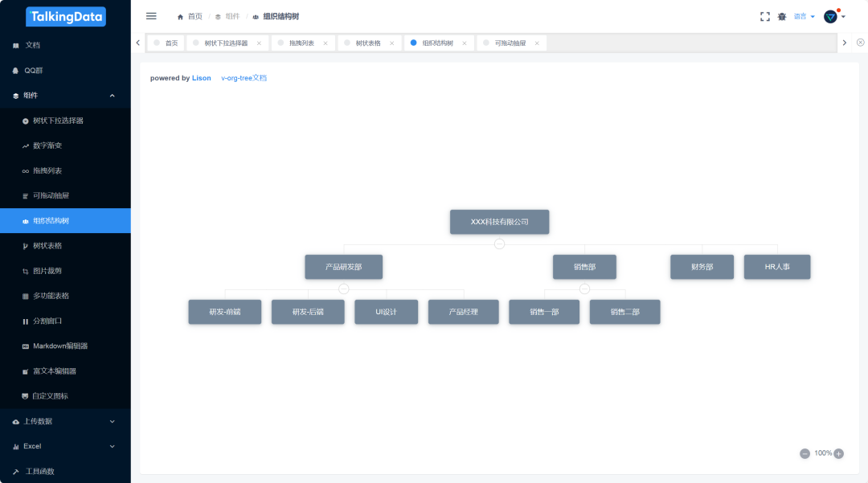Enter fullscreen mode via header icon

pyautogui.click(x=765, y=17)
